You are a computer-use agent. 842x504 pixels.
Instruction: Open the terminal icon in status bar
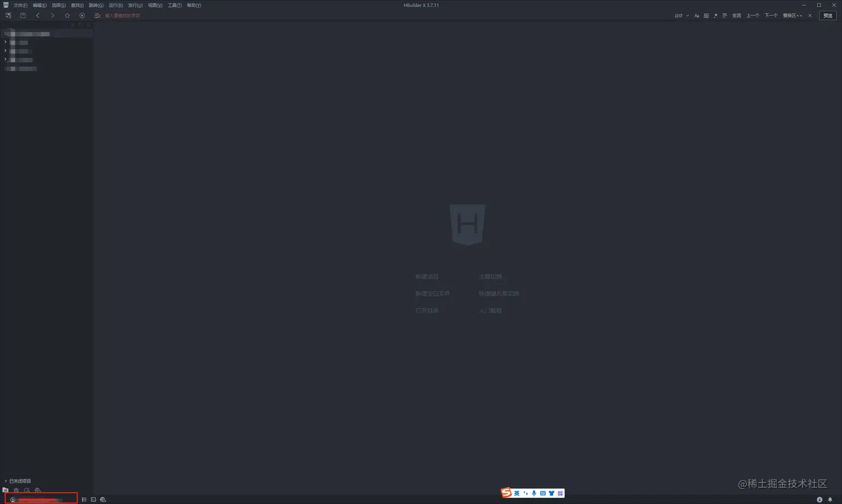coord(94,500)
